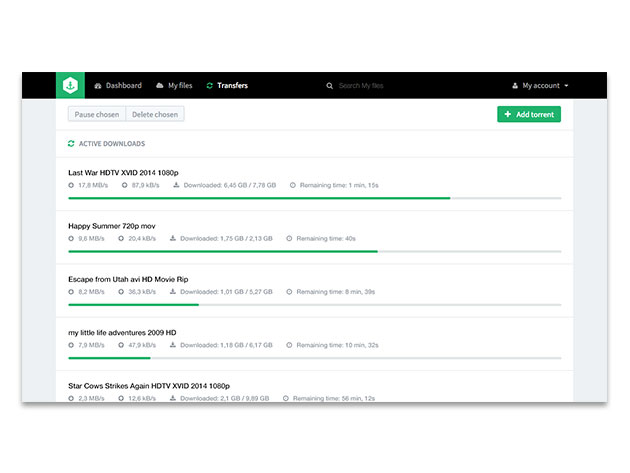Image resolution: width=630 pixels, height=473 pixels.
Task: Click Downloaded: 6,45 GB / 7,78 GB text
Action: click(230, 185)
